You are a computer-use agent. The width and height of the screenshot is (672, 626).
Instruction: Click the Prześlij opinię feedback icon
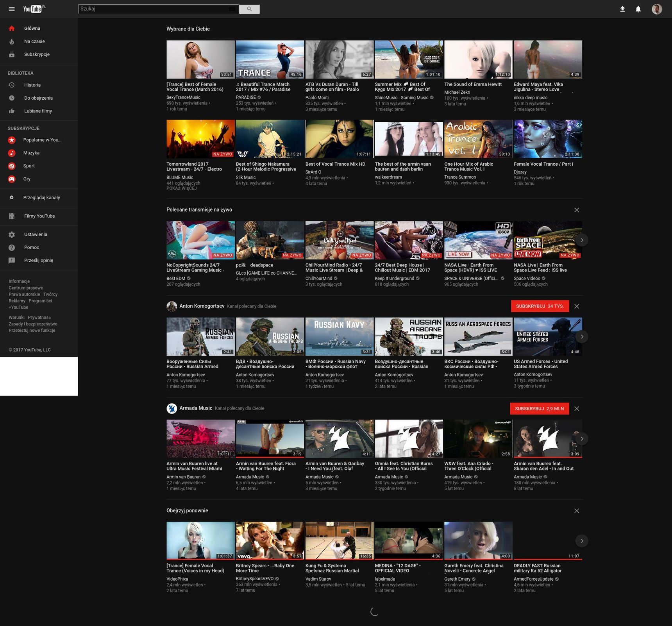click(12, 260)
